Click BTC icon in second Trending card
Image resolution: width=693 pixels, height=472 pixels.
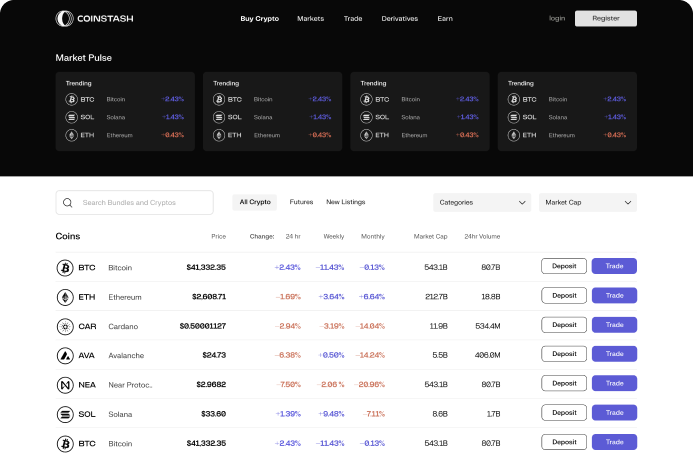(x=219, y=99)
